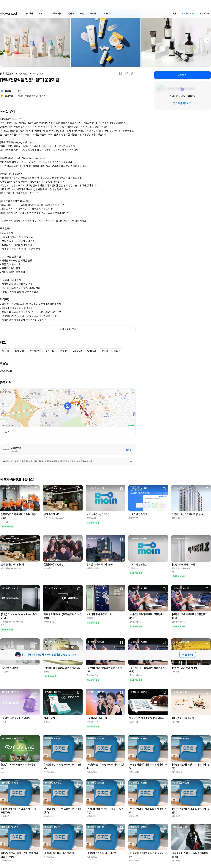This screenshot has height=868, width=211.
Task: Choose the 50명이하 tag
Action: pyautogui.click(x=64, y=351)
